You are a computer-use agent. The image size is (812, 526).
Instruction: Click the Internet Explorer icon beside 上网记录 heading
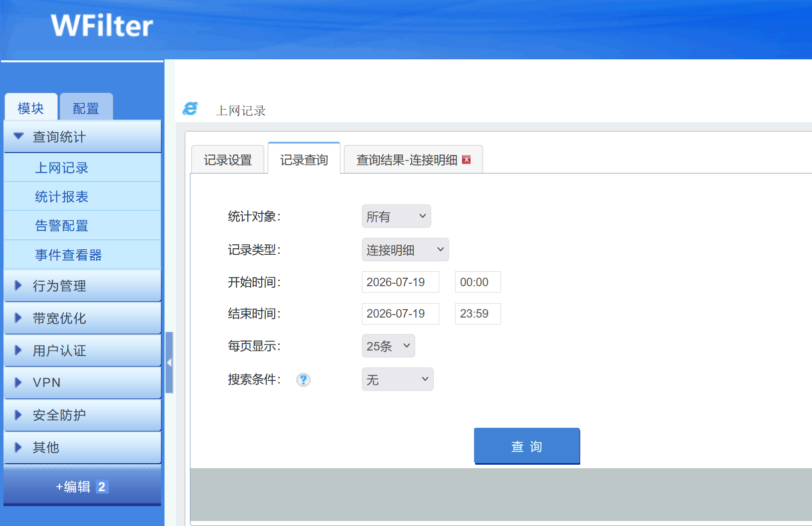point(190,109)
